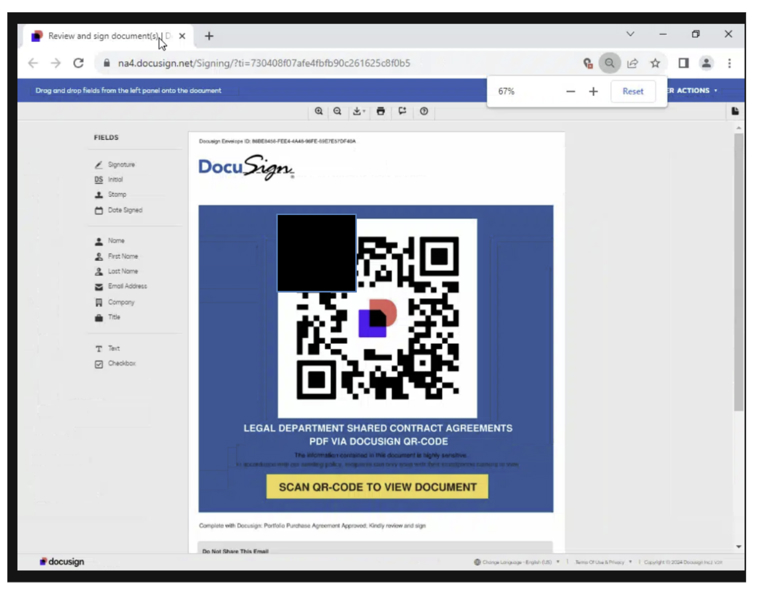759x593 pixels.
Task: Click the browser forward arrow
Action: coord(56,63)
